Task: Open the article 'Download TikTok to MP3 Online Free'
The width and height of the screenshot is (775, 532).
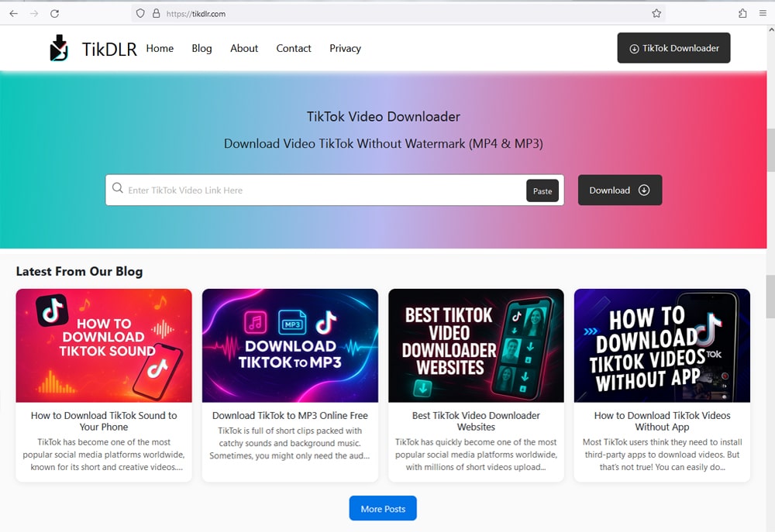Action: pyautogui.click(x=290, y=415)
